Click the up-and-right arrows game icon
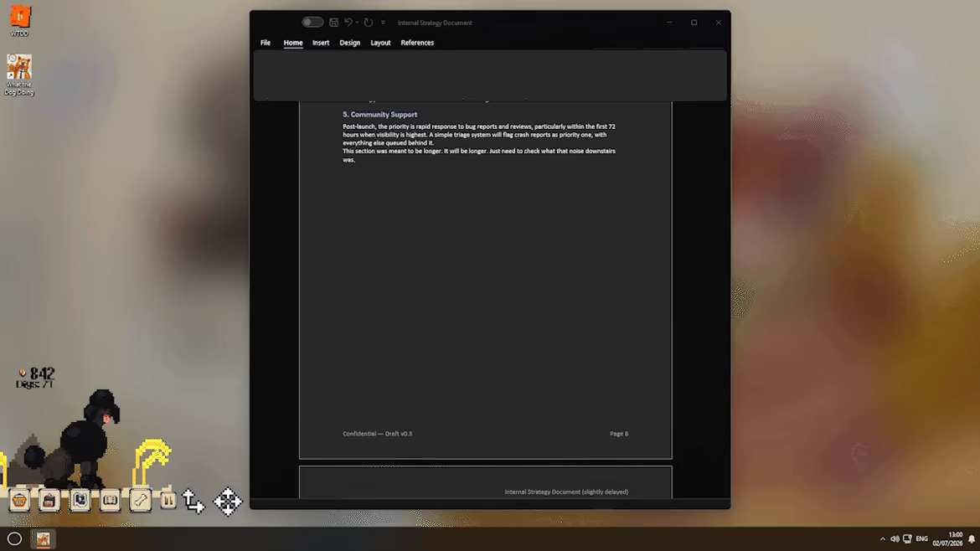980x551 pixels. [193, 502]
